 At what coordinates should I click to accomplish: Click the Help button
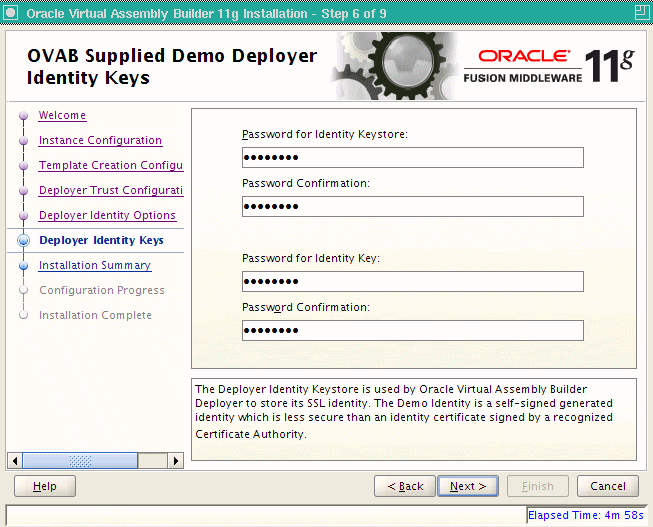click(x=45, y=486)
